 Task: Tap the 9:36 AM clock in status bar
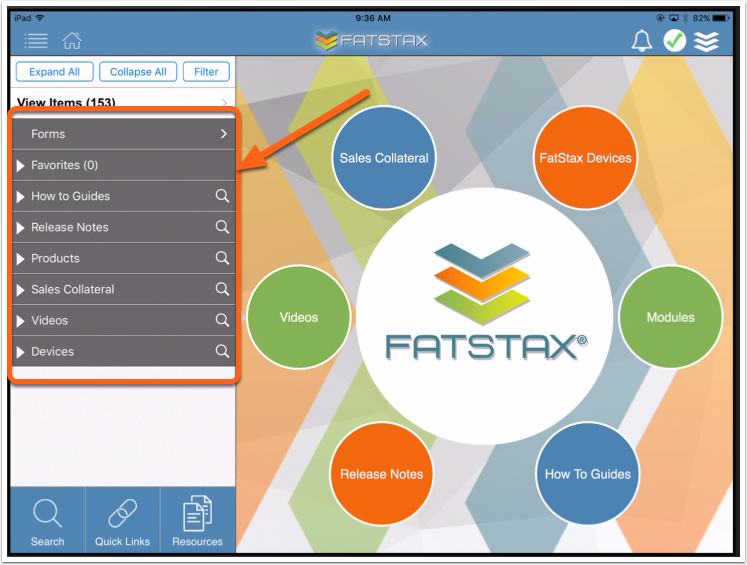(x=373, y=18)
